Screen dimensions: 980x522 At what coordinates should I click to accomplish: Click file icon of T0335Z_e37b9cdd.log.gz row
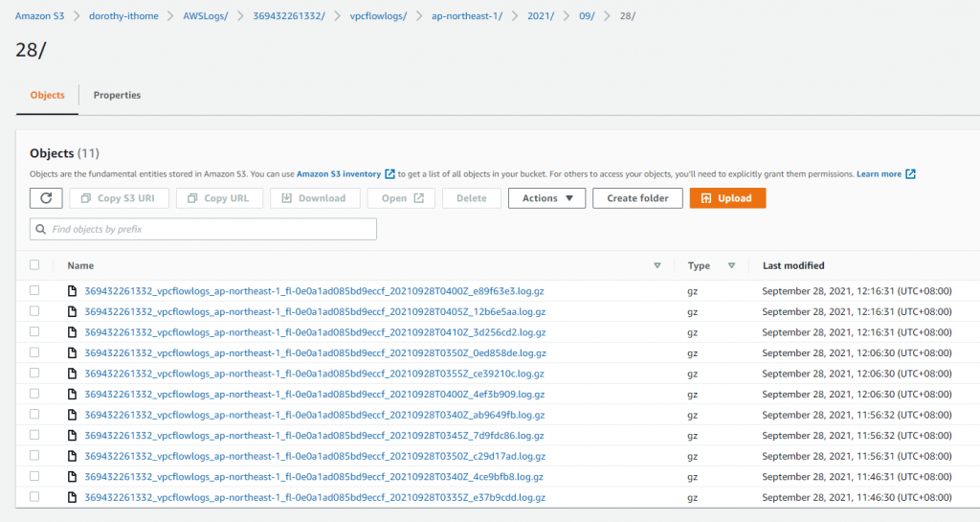[x=72, y=497]
